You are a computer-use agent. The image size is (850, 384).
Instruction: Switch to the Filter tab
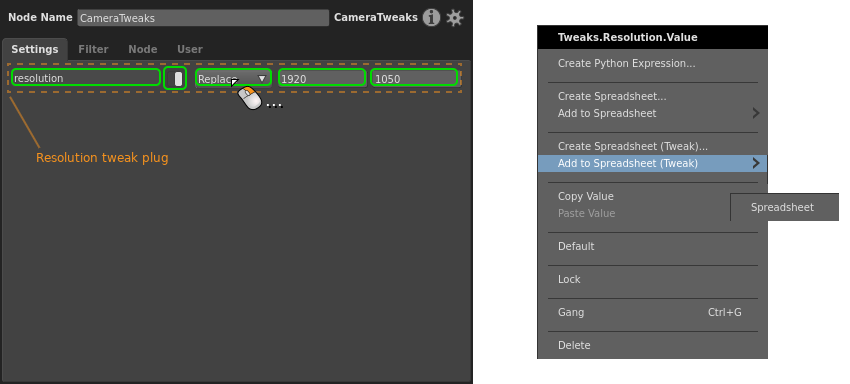coord(93,49)
